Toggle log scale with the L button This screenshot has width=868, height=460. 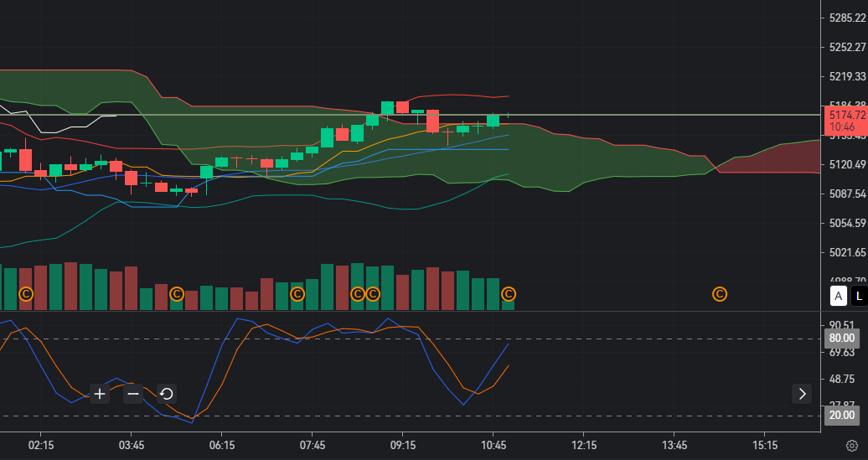coord(859,295)
